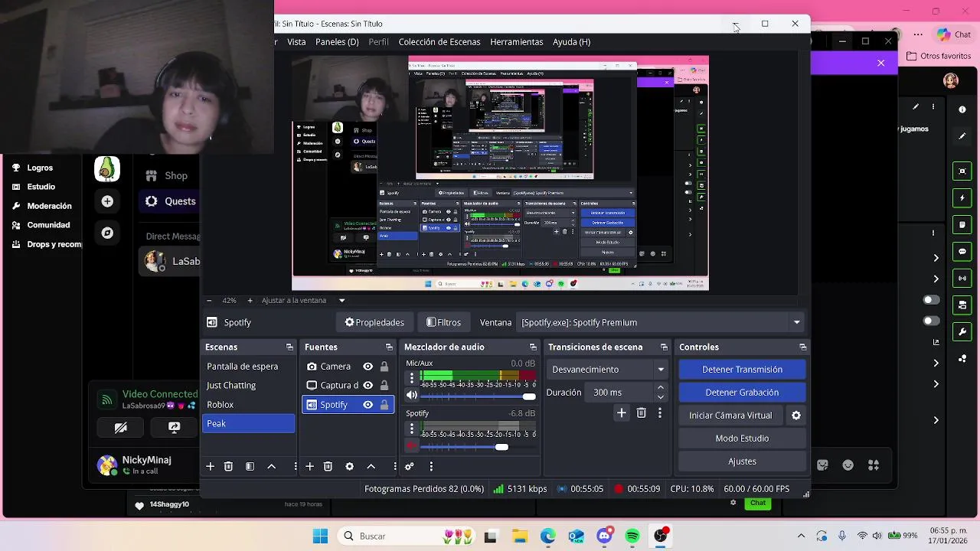The width and height of the screenshot is (980, 551).
Task: Open Spotify from the Windows taskbar
Action: [632, 536]
